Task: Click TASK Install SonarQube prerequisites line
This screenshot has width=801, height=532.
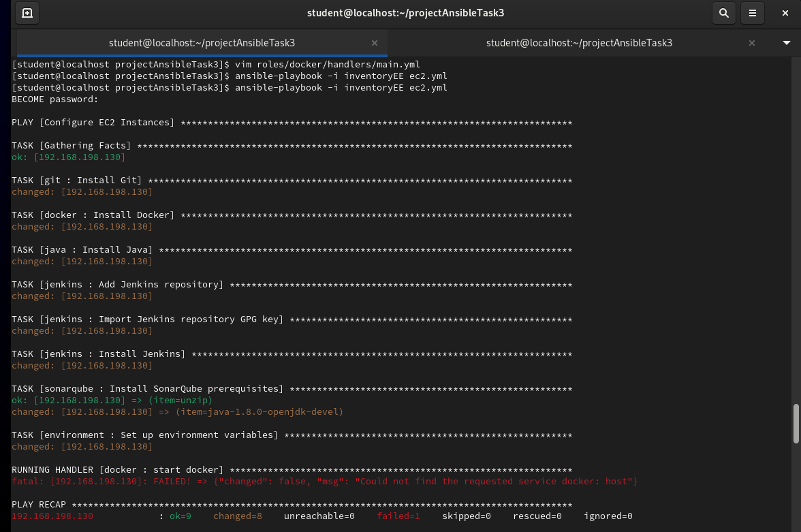Action: 292,389
